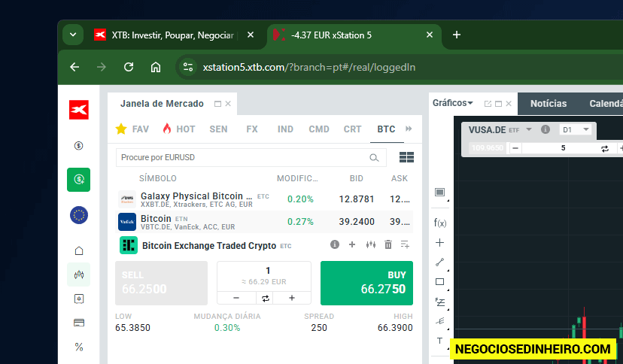The image size is (623, 364).
Task: Switch market list grid view icon
Action: click(x=406, y=158)
